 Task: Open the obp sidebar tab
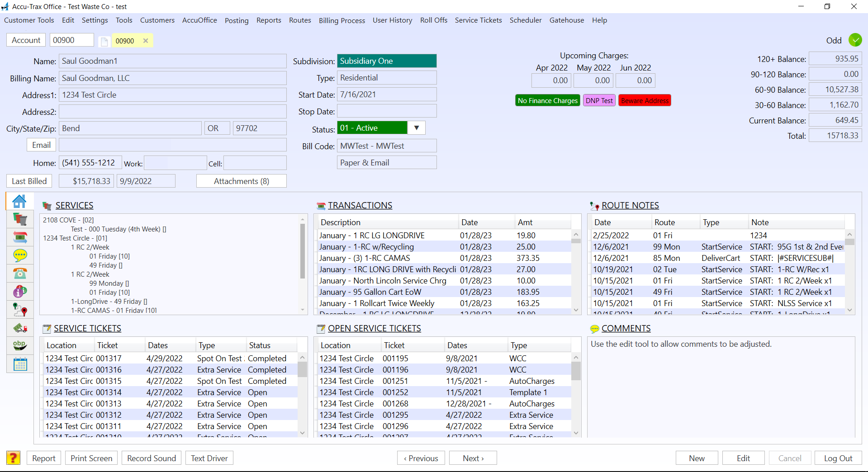(20, 346)
